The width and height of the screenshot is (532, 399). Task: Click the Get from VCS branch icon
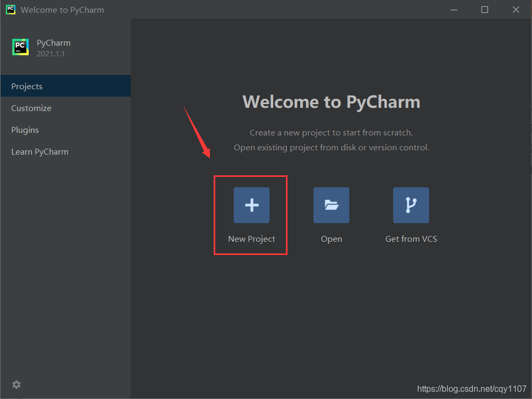(411, 205)
